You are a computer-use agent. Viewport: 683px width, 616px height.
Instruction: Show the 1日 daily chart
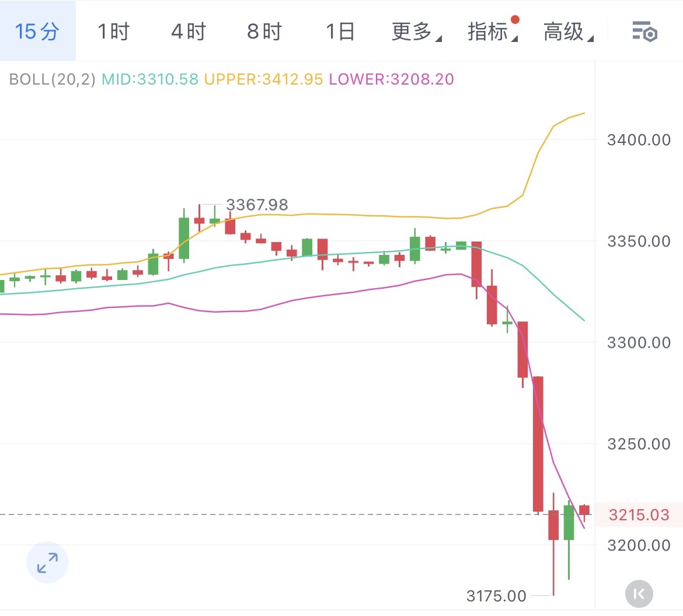pos(340,32)
